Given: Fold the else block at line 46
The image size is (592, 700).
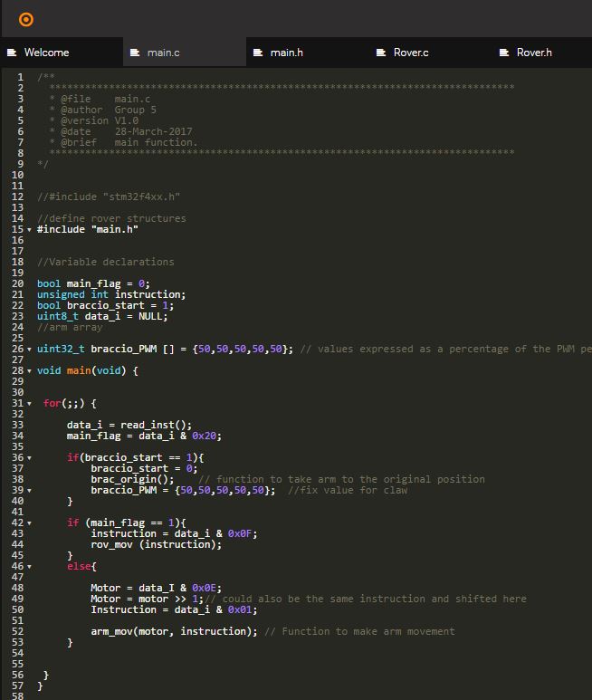Looking at the screenshot, I should [x=29, y=567].
